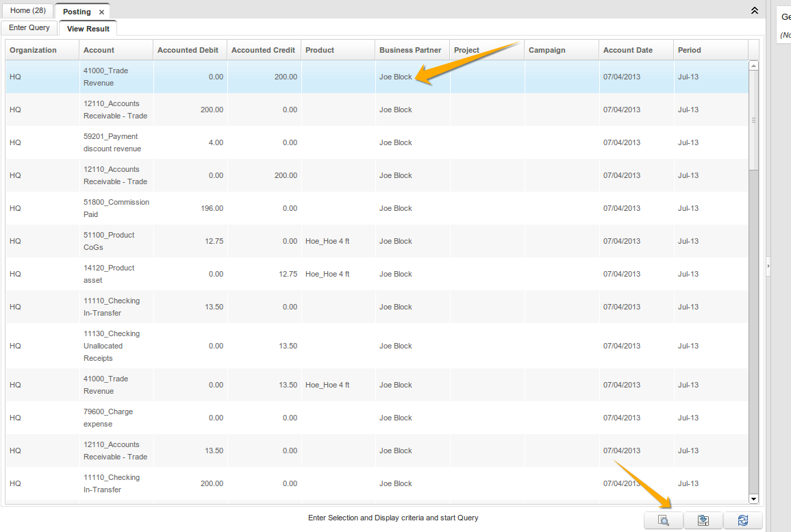
Task: Open the Enter Query tab
Action: point(29,28)
